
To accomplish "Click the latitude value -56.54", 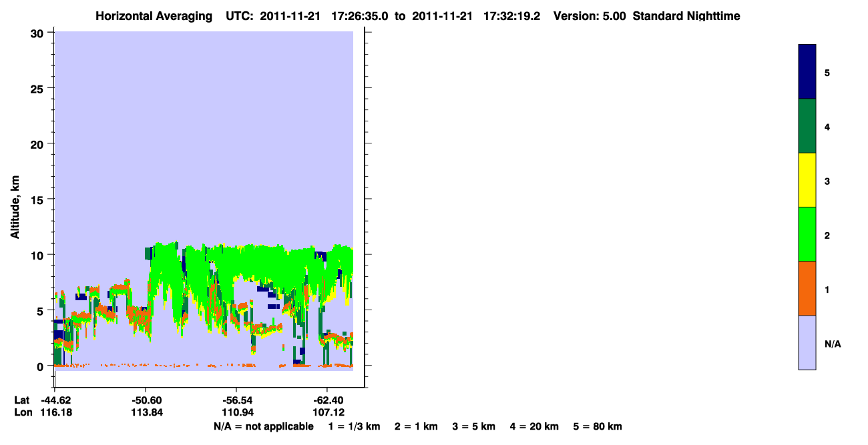I will click(x=237, y=400).
